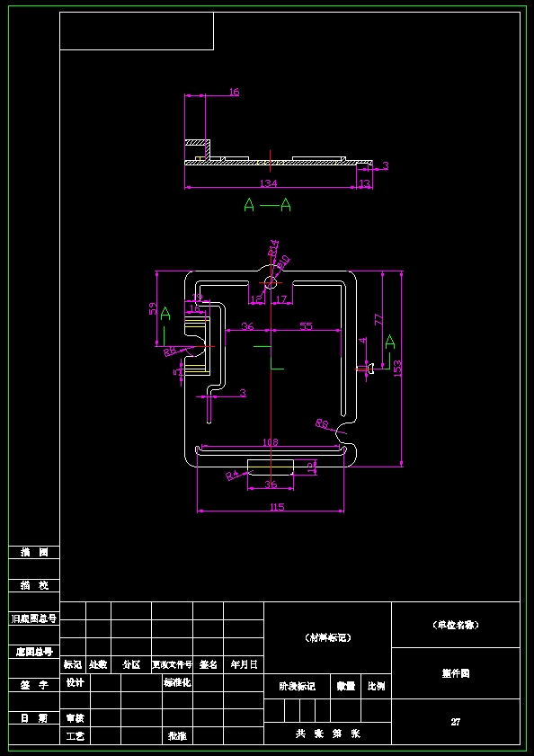The width and height of the screenshot is (534, 756).
Task: Click the "17" dimension near top notch
Action: (282, 299)
